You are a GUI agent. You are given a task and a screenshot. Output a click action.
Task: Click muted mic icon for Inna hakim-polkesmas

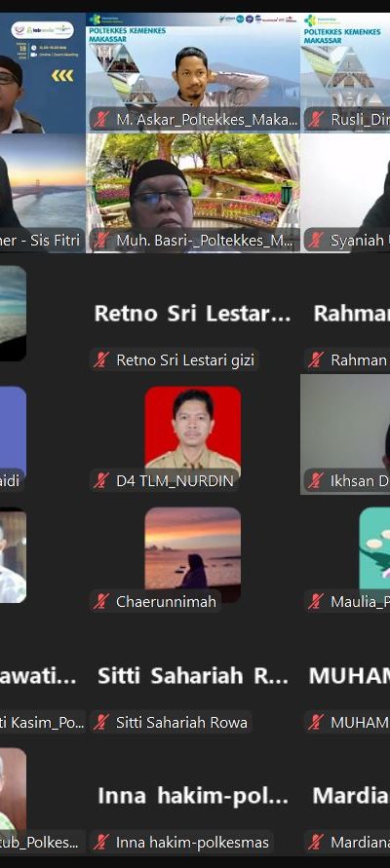pos(100,843)
